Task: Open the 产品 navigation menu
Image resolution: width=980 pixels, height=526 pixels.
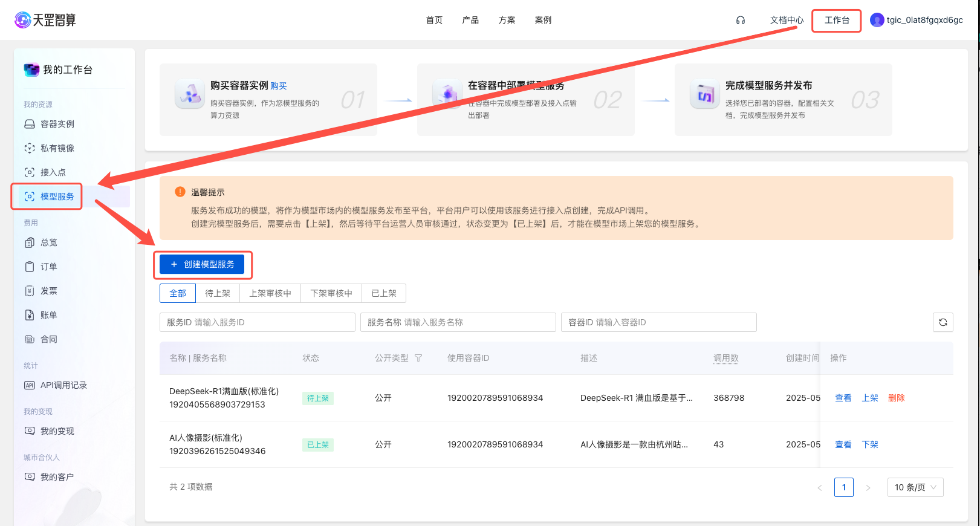Action: pos(470,20)
